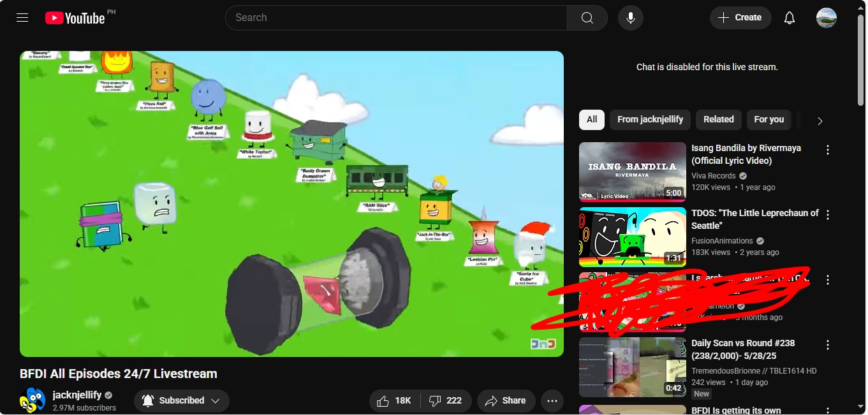The image size is (868, 415).
Task: Toggle subscription notifications bell
Action: pyautogui.click(x=148, y=400)
